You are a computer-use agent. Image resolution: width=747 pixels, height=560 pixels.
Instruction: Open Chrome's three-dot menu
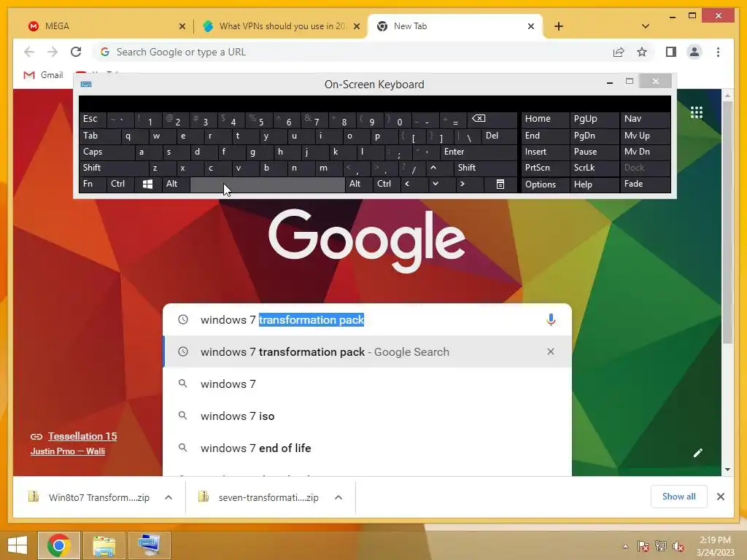(x=718, y=52)
